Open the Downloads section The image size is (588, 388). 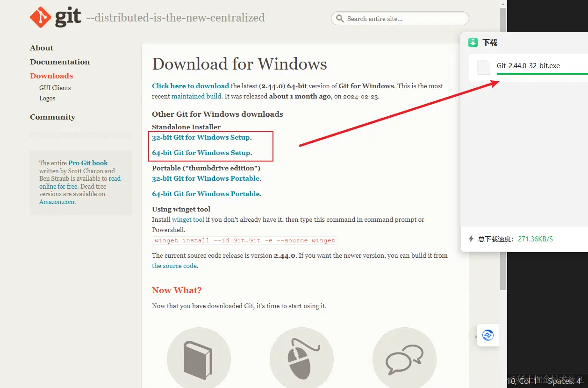[x=51, y=76]
